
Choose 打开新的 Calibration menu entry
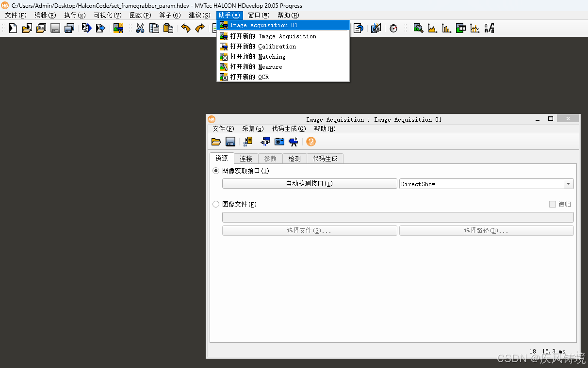pos(283,47)
